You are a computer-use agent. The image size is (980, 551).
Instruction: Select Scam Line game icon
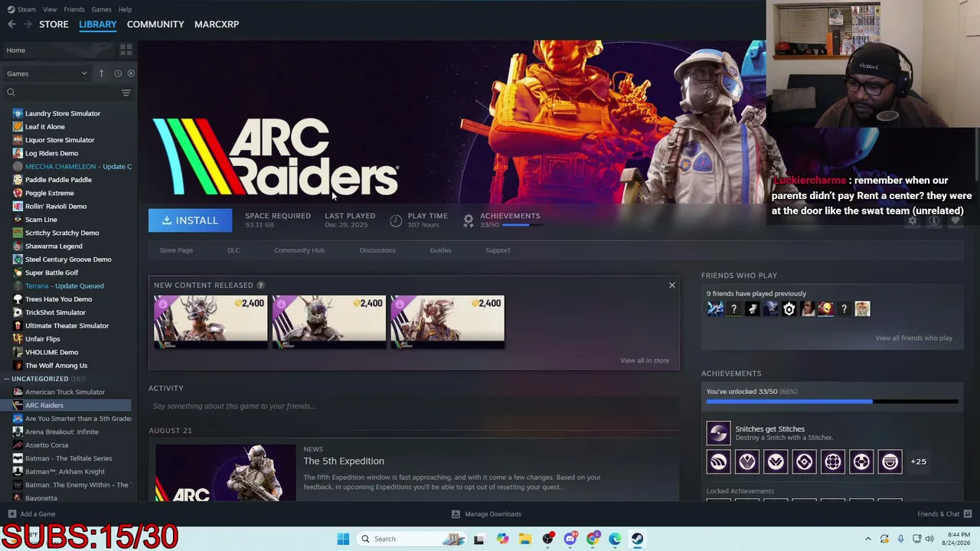click(x=18, y=220)
